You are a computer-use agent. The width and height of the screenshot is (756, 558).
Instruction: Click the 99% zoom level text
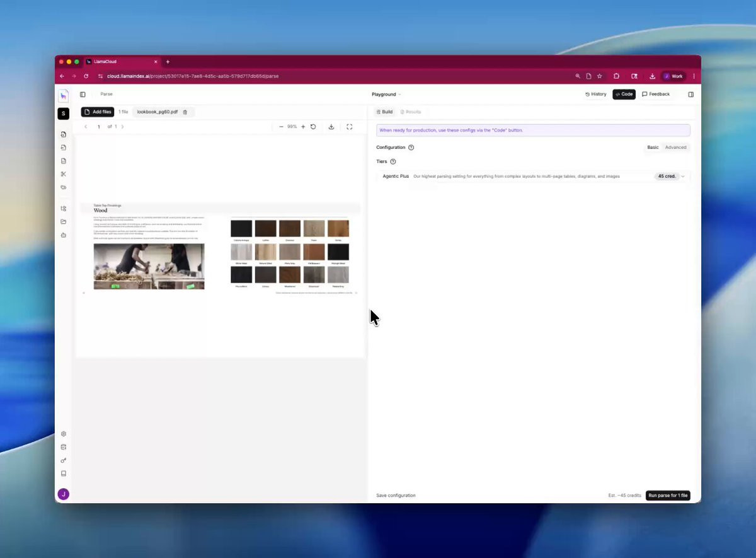(292, 127)
